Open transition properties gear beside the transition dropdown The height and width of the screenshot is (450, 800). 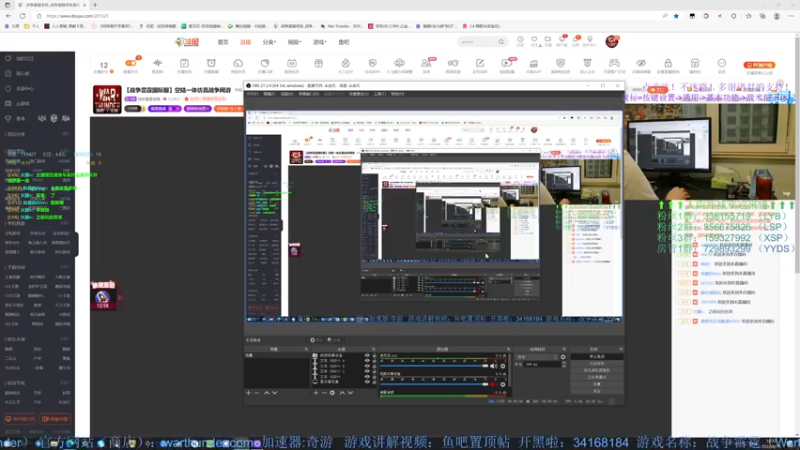pyautogui.click(x=563, y=357)
